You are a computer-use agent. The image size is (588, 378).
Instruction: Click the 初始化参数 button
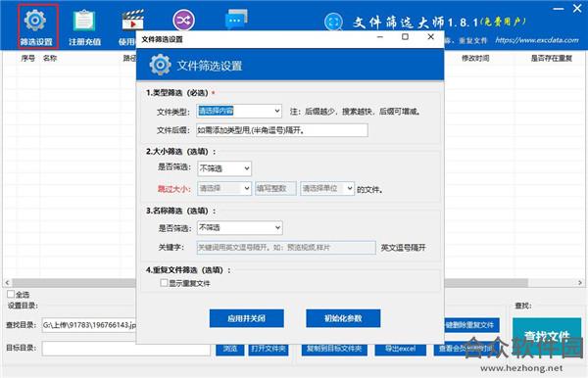(x=343, y=318)
